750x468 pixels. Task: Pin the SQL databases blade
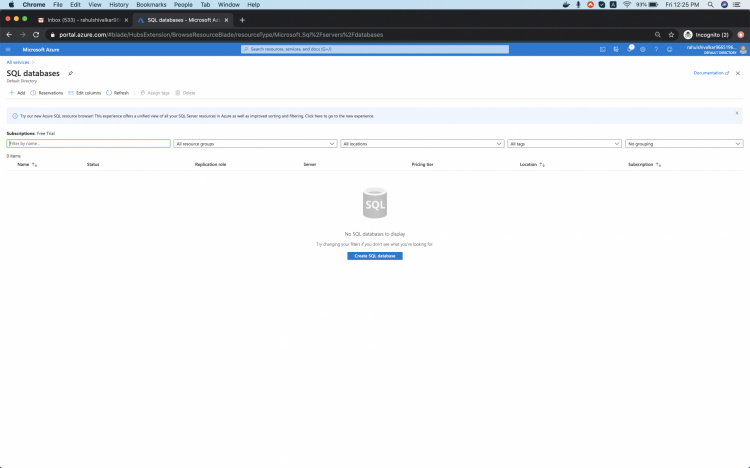[70, 73]
